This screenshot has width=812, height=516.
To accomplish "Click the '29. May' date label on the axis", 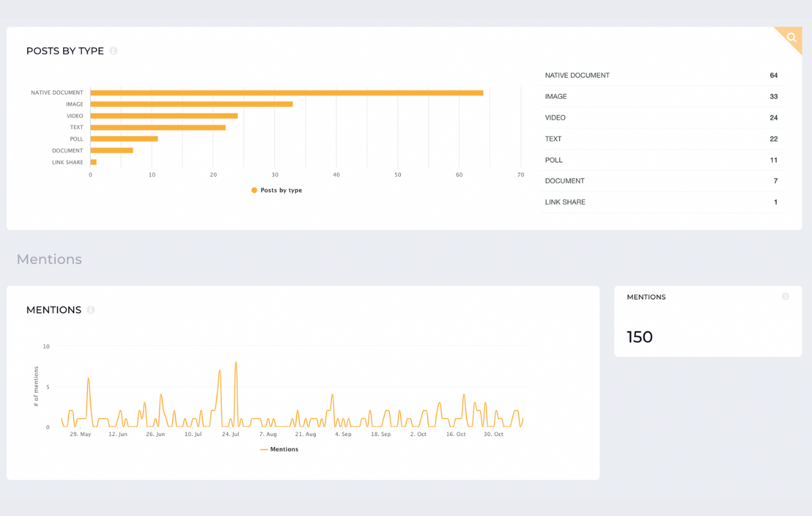I will [81, 435].
